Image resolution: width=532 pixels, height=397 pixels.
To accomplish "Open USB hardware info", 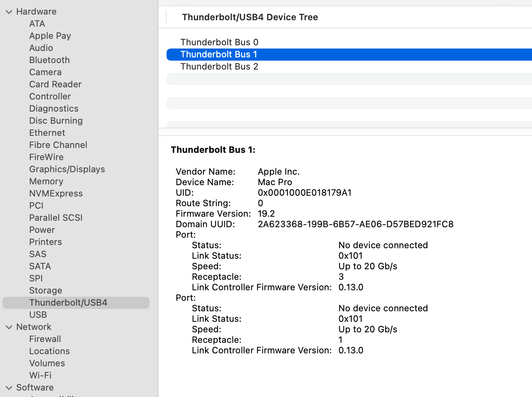I will click(38, 315).
